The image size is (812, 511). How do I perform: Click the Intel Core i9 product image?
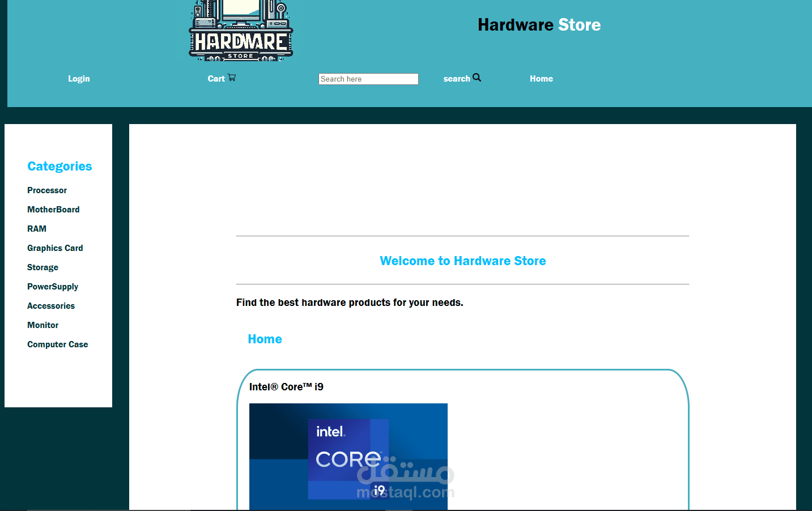tap(348, 456)
